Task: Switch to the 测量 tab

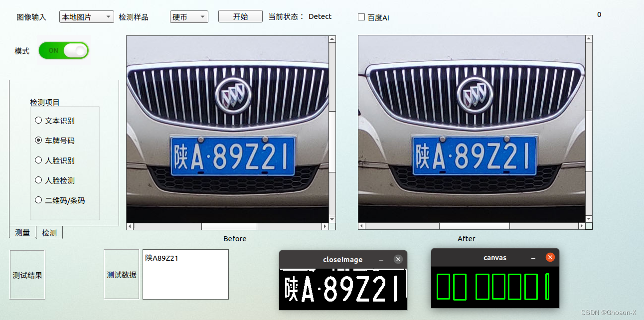Action: (x=22, y=232)
